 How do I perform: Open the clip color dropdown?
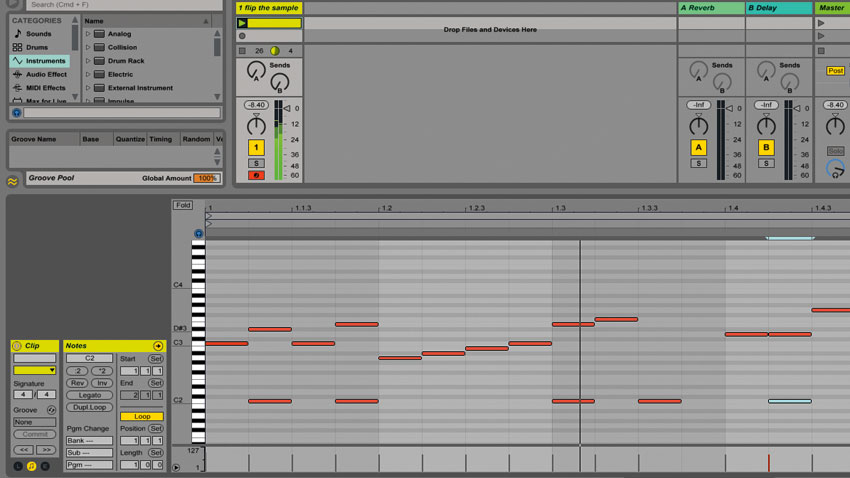tap(35, 370)
